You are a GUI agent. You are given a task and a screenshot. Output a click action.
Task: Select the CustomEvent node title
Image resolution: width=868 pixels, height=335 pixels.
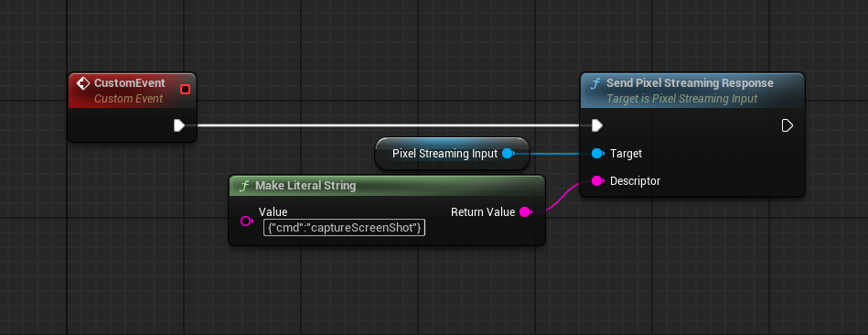[x=130, y=83]
